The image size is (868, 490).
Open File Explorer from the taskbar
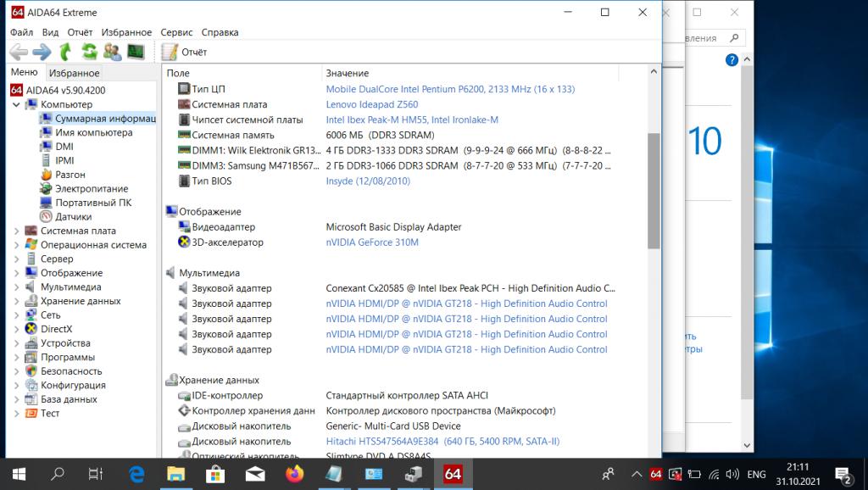(176, 474)
